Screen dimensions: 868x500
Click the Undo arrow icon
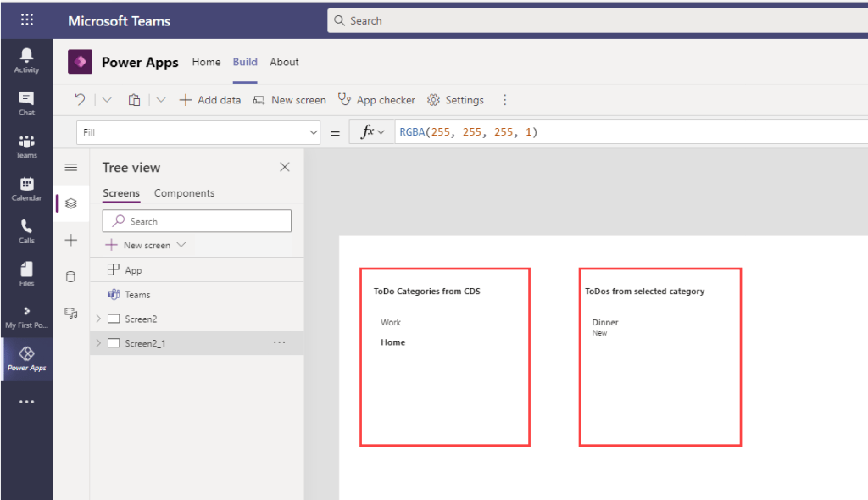(81, 100)
